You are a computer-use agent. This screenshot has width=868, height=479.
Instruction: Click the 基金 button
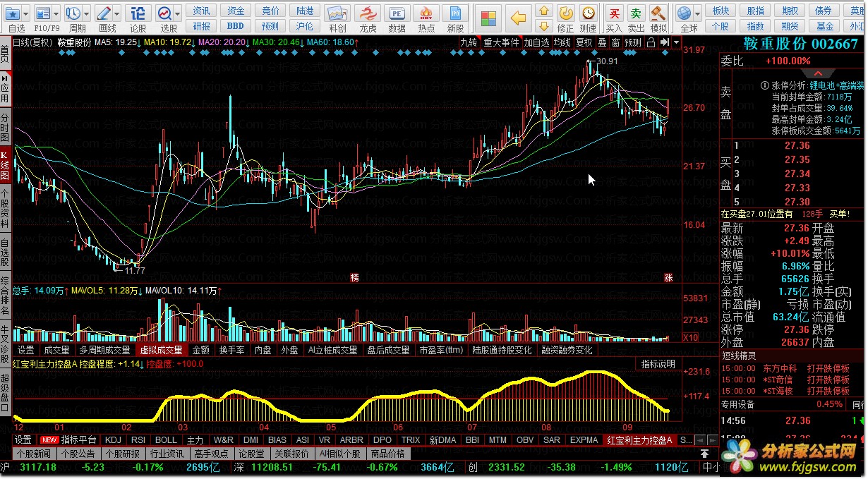[x=824, y=26]
